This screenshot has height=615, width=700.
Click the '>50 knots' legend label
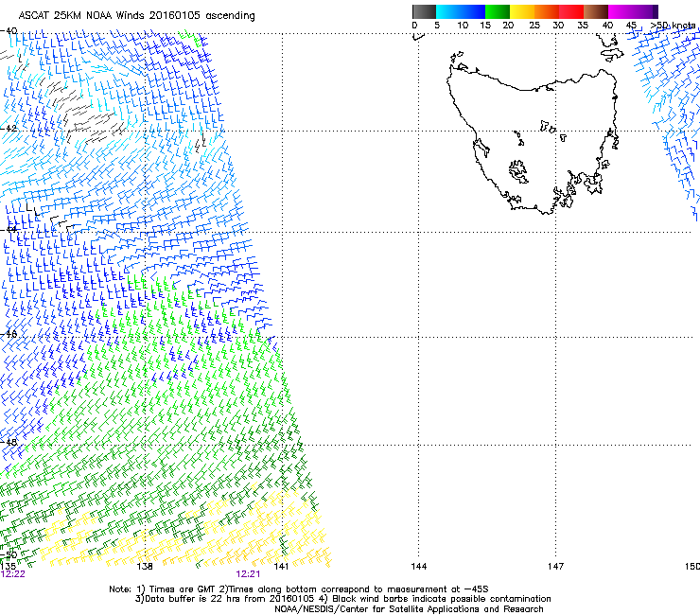pyautogui.click(x=674, y=26)
